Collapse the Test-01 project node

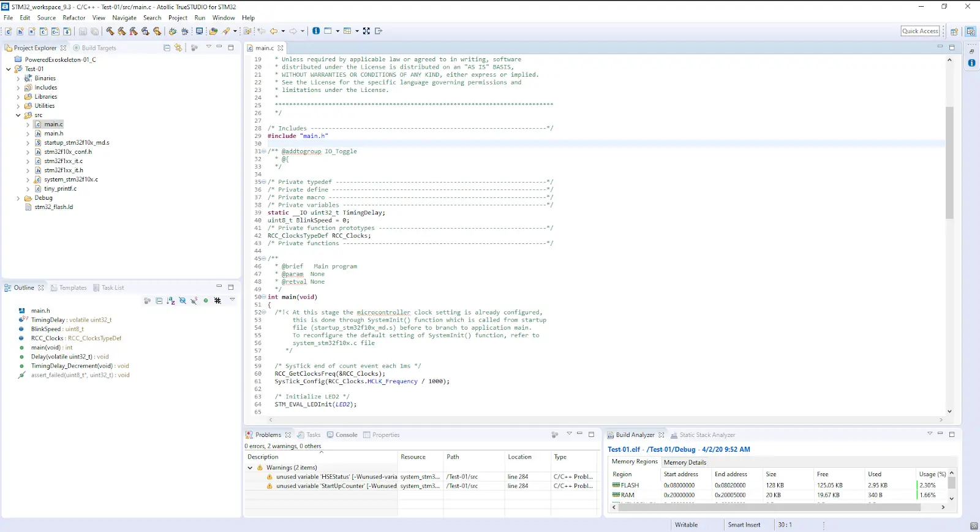click(x=8, y=69)
